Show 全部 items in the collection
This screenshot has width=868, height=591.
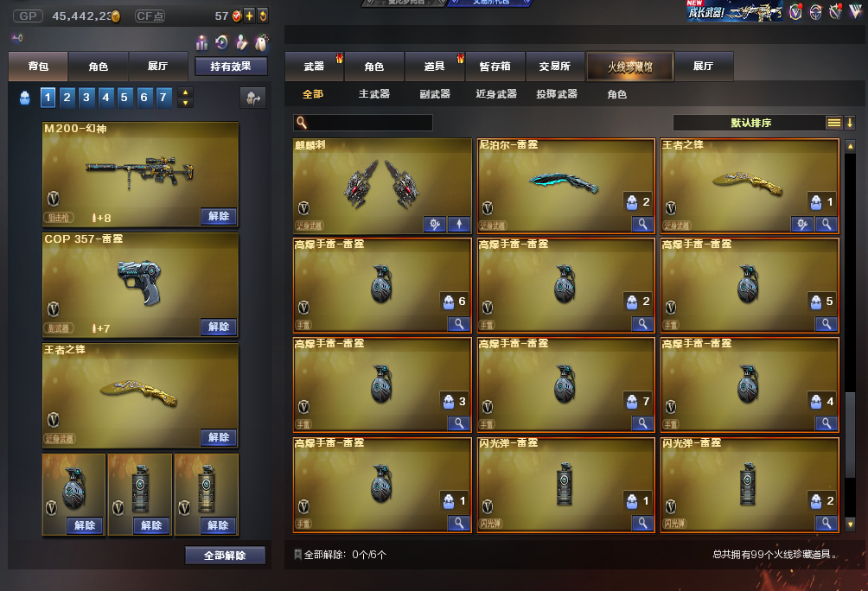tap(313, 94)
